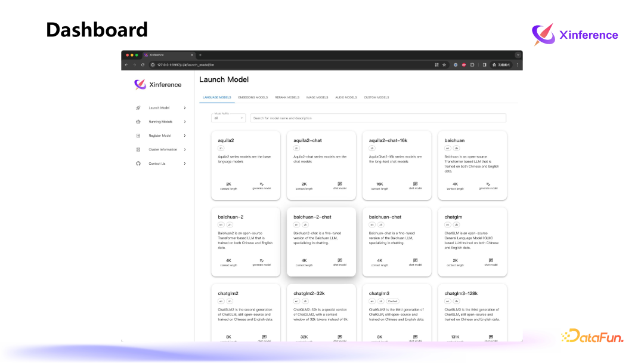The image size is (644, 363).
Task: Click the Xinference logo in the sidebar
Action: coord(140,84)
